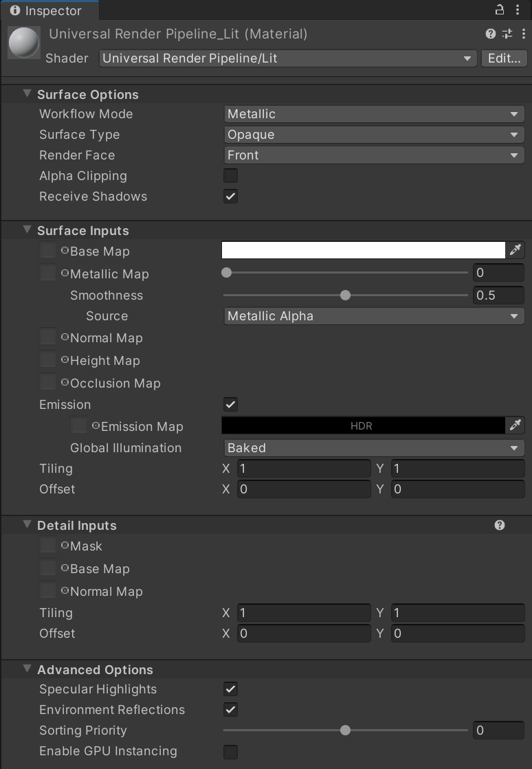Viewport: 532px width, 769px height.
Task: Click Detail Inputs Offset X field
Action: pos(304,633)
